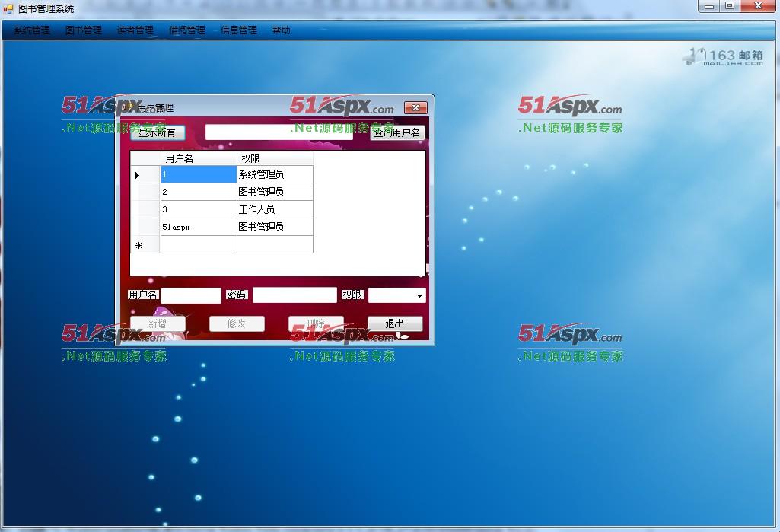Select the 系统管理员 permission cell

tap(275, 175)
